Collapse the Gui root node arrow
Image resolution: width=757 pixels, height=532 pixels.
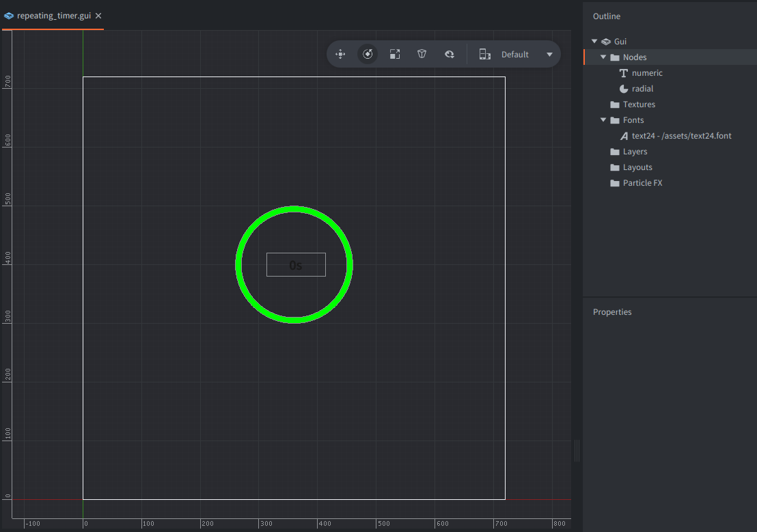pyautogui.click(x=594, y=42)
